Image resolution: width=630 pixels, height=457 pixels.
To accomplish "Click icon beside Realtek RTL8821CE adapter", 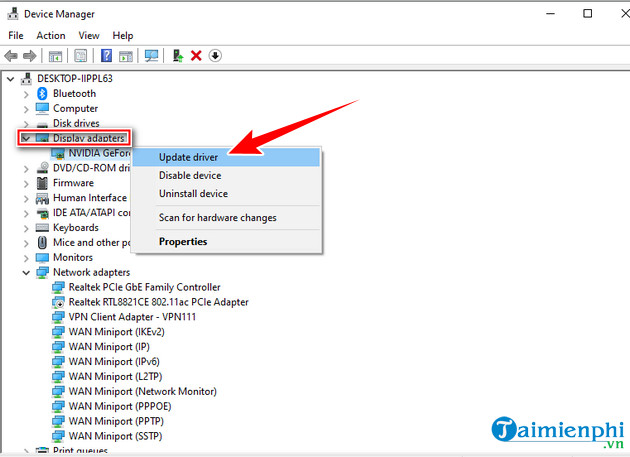I will [58, 302].
